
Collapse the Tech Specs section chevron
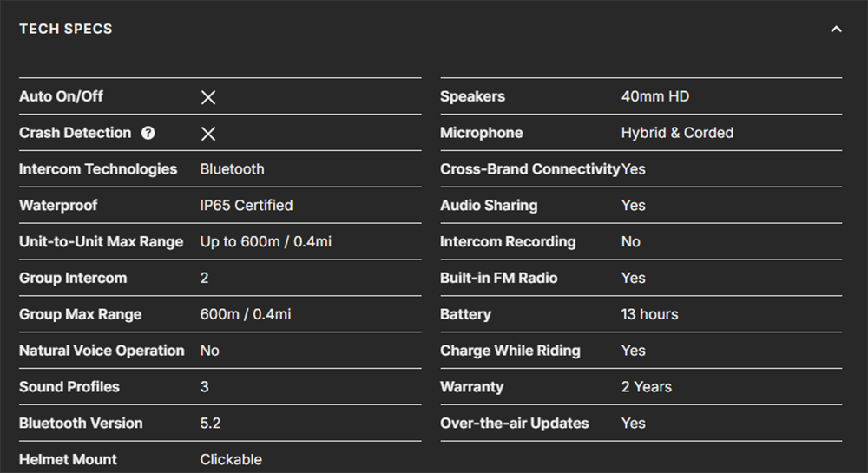(836, 30)
